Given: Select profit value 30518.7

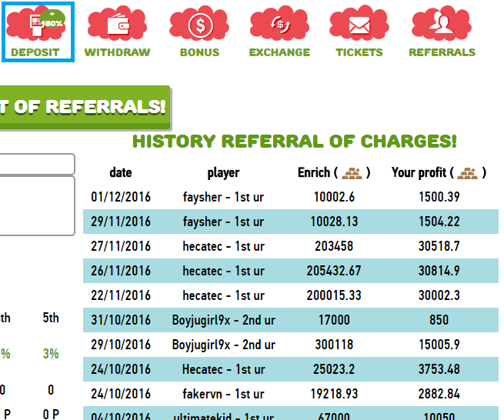Looking at the screenshot, I should point(439,246).
